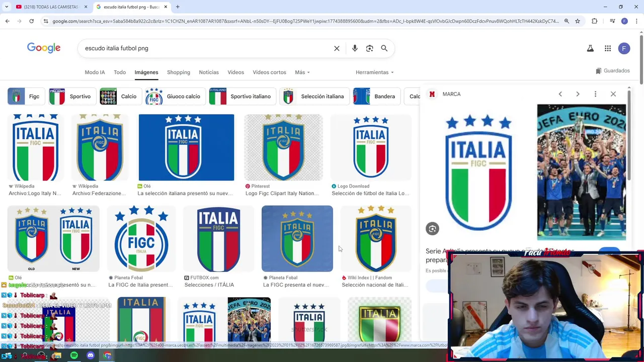This screenshot has width=644, height=362.
Task: Close the MARCA image preview panel
Action: pyautogui.click(x=613, y=94)
